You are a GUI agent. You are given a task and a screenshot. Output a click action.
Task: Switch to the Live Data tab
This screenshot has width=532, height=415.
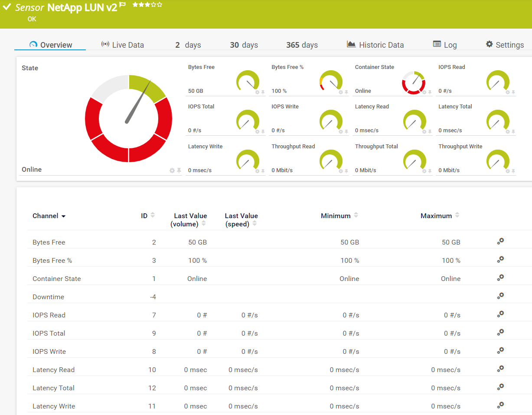pyautogui.click(x=122, y=45)
